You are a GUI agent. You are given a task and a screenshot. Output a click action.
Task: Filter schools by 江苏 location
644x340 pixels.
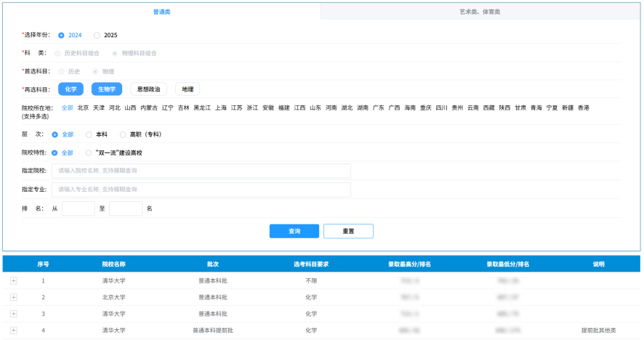point(236,108)
